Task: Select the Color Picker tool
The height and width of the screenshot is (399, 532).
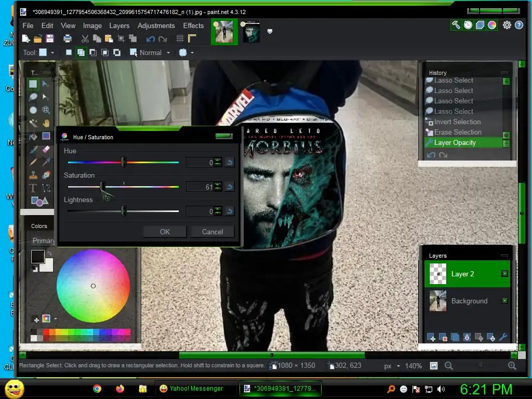Action: pyautogui.click(x=46, y=162)
